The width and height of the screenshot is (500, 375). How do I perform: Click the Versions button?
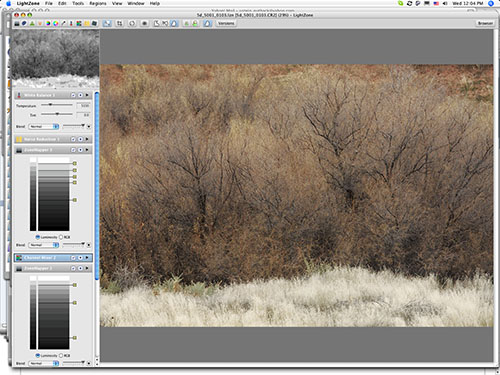coord(226,23)
